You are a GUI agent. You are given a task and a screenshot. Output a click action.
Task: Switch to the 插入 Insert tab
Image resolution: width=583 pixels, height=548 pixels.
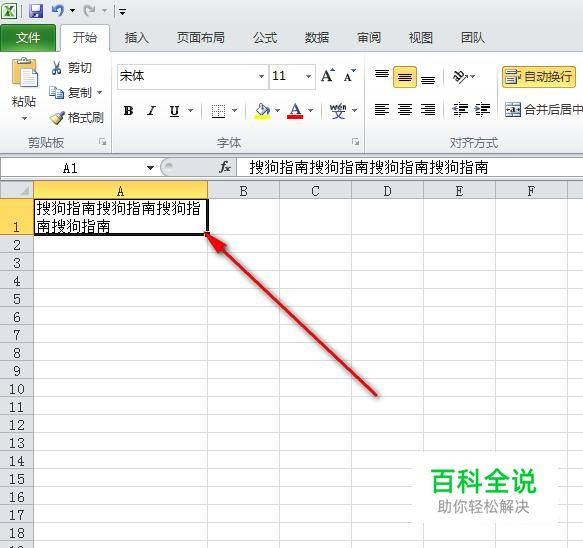pos(136,38)
